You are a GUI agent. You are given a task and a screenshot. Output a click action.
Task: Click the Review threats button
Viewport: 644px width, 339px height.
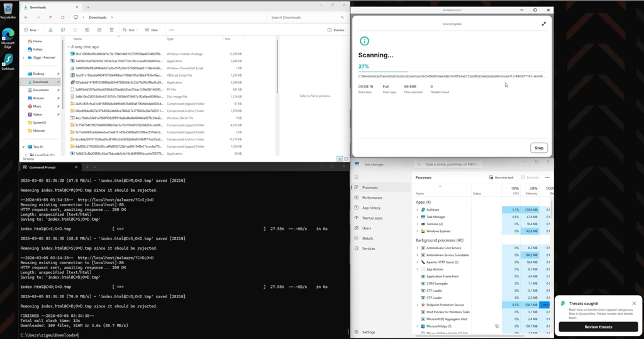598,327
